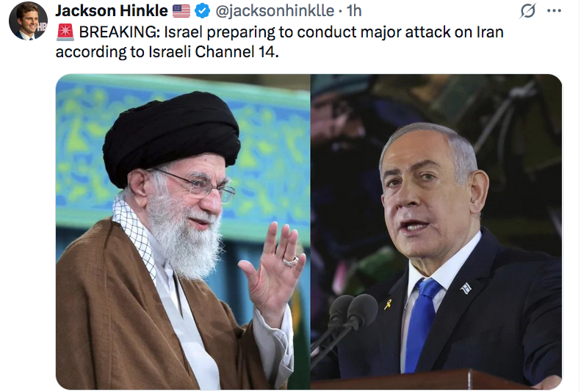Screen dimensions: 581x392
Task: Open right photo of man at podium
Action: [436, 231]
